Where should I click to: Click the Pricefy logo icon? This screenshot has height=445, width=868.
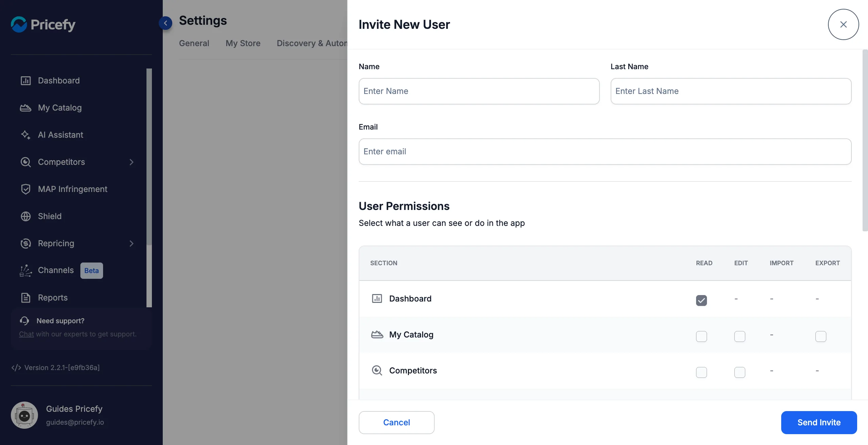coord(19,24)
